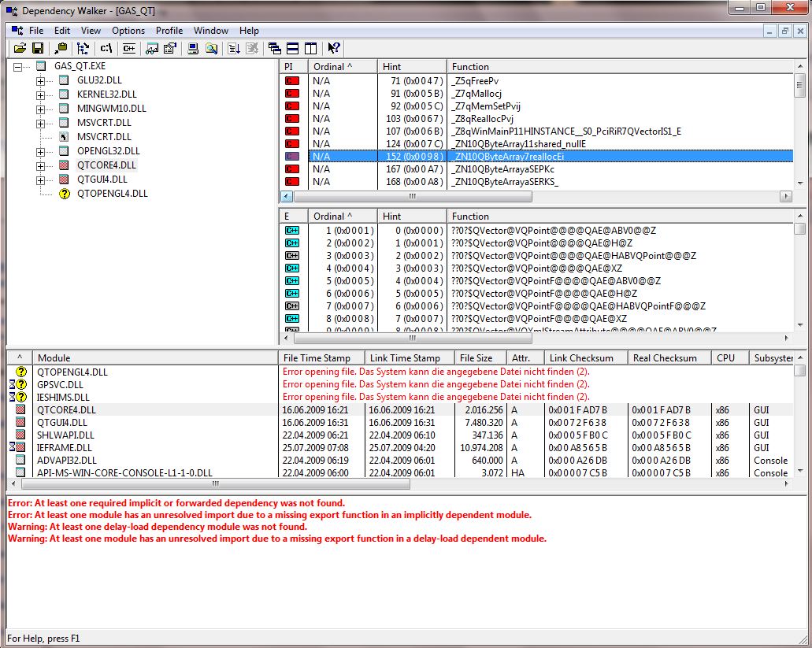Select highlighted _ZN10QByteArray7reallocEi row
The height and width of the screenshot is (648, 812).
(536, 157)
